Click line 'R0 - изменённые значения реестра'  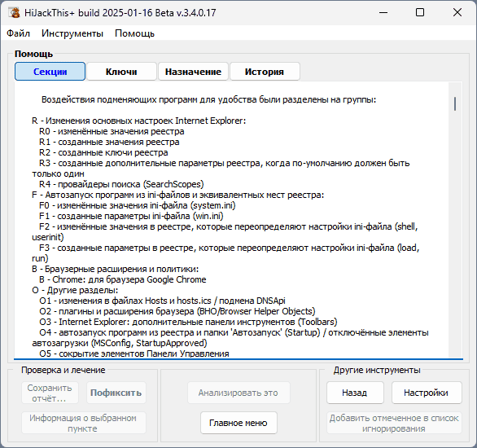pos(112,131)
